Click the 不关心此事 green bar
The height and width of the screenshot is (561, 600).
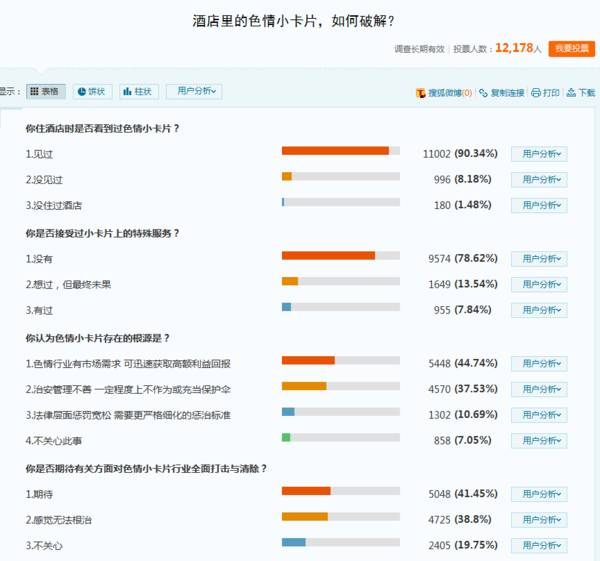click(286, 437)
